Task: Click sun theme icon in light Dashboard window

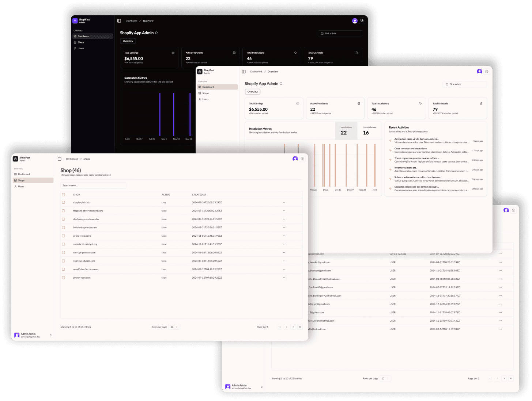Action: pyautogui.click(x=487, y=72)
